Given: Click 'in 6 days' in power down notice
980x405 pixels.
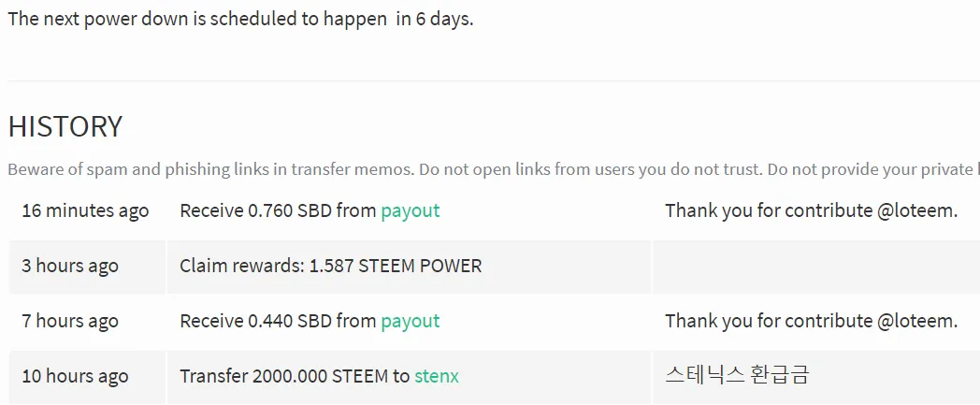Looking at the screenshot, I should click(435, 19).
